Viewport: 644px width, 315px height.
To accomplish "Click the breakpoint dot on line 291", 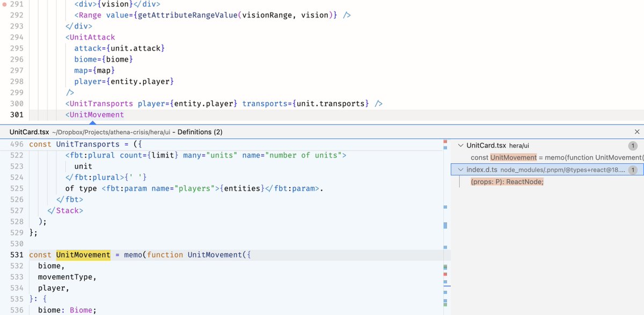I will pyautogui.click(x=5, y=3).
